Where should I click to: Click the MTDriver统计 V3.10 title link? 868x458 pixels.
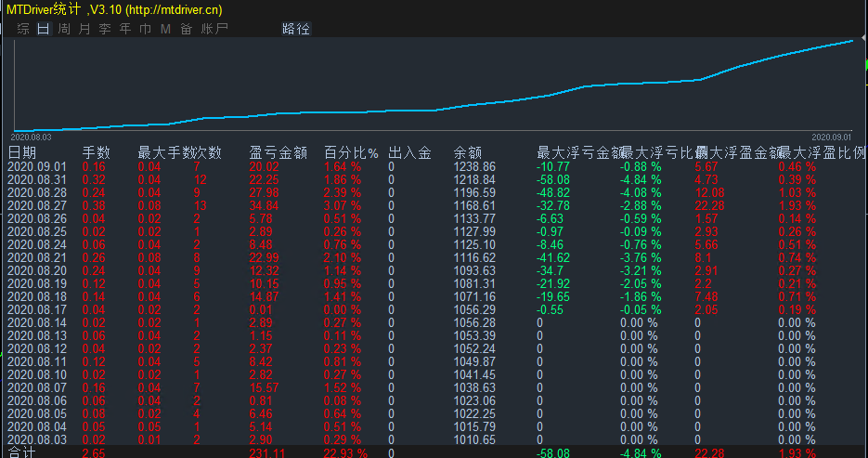[x=117, y=9]
